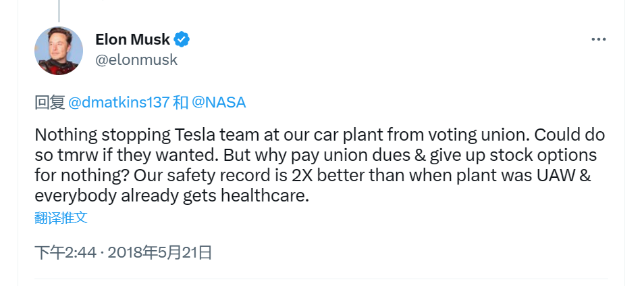Open the @dmatkins137 mention
The width and height of the screenshot is (644, 286).
(x=119, y=103)
